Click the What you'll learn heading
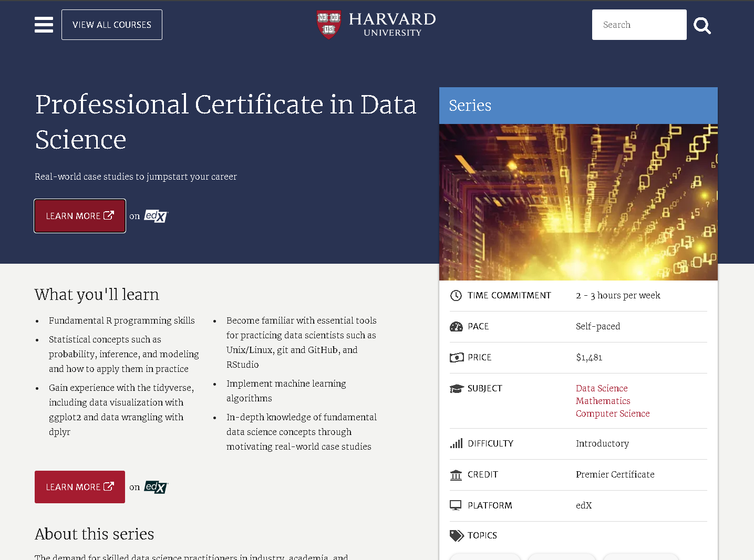 click(x=97, y=295)
